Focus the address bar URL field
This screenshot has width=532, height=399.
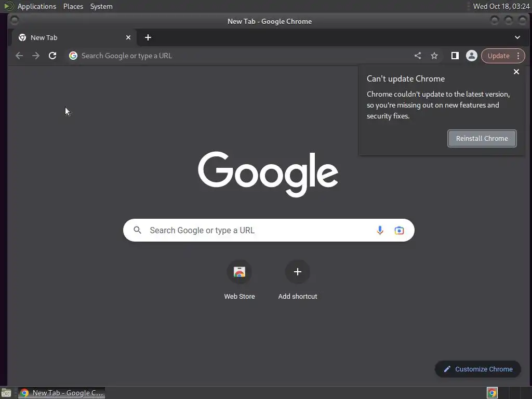(x=237, y=56)
